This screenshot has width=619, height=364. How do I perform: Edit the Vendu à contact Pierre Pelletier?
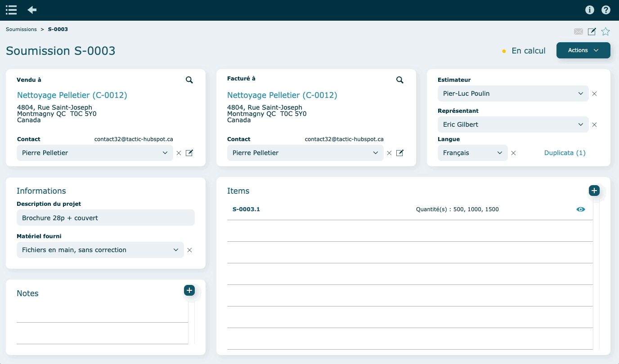189,153
